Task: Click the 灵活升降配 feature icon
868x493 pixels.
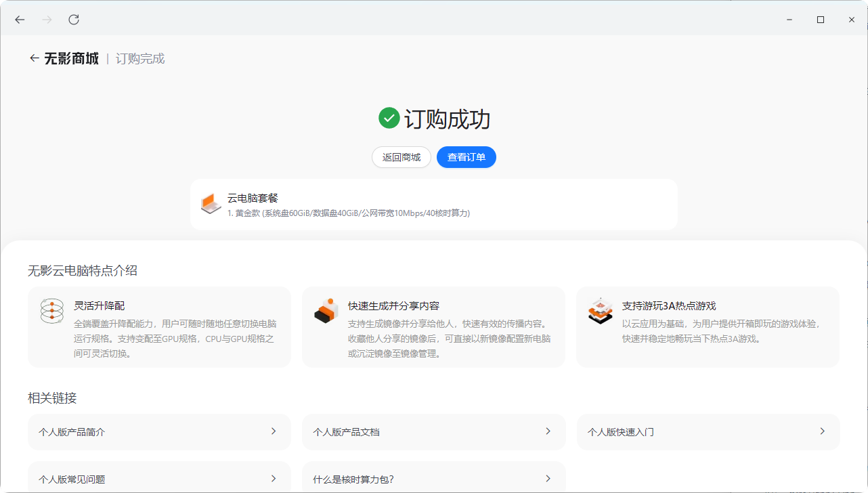Action: 52,311
